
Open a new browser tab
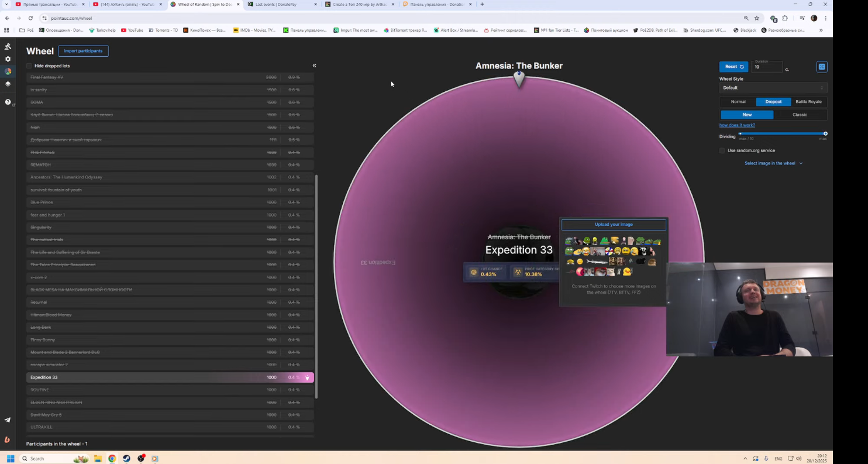pos(482,4)
